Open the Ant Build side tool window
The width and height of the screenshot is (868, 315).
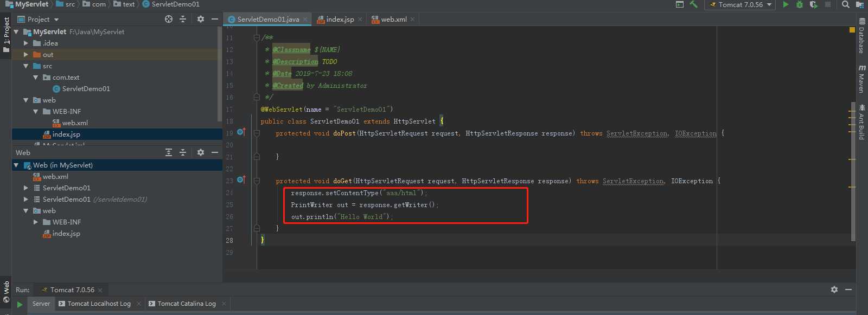pyautogui.click(x=862, y=122)
